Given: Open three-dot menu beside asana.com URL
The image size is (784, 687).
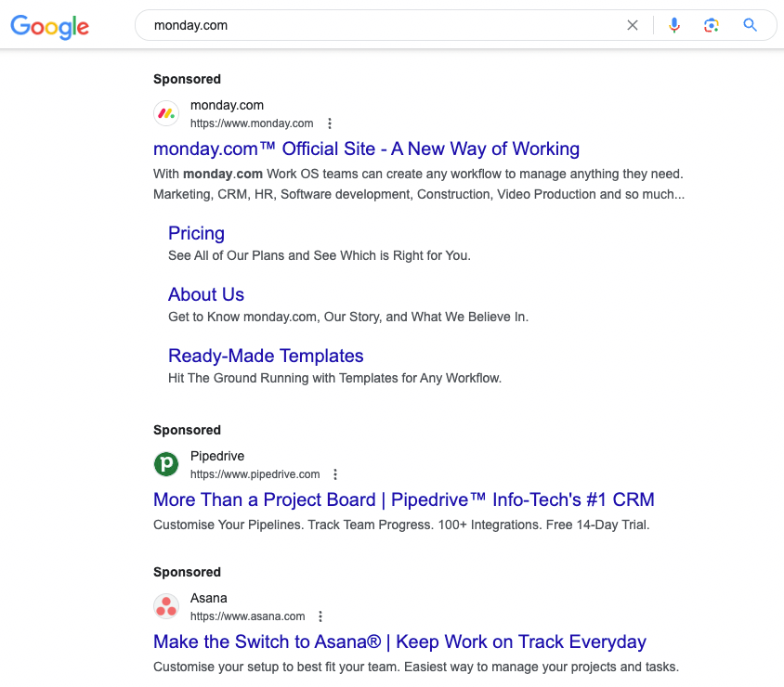Looking at the screenshot, I should (x=320, y=616).
